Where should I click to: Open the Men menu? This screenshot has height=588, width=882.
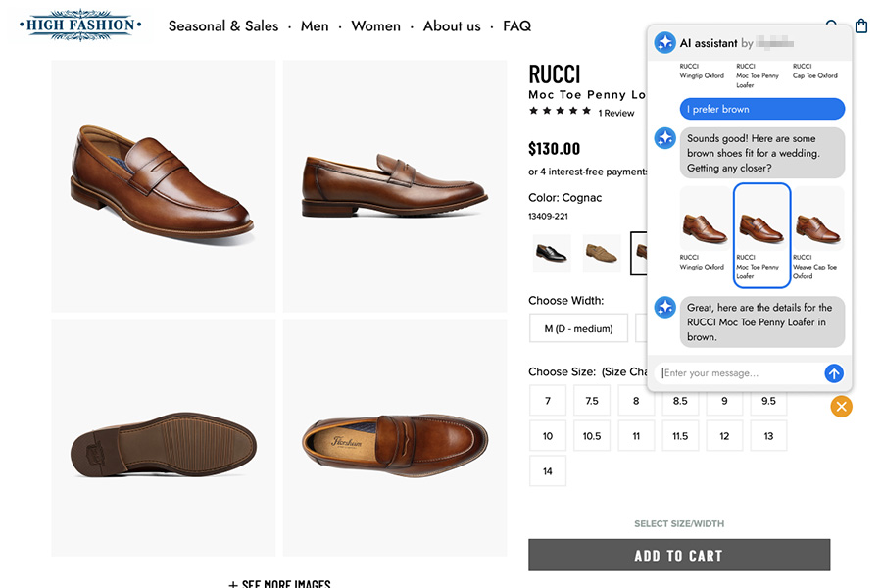[x=315, y=25]
